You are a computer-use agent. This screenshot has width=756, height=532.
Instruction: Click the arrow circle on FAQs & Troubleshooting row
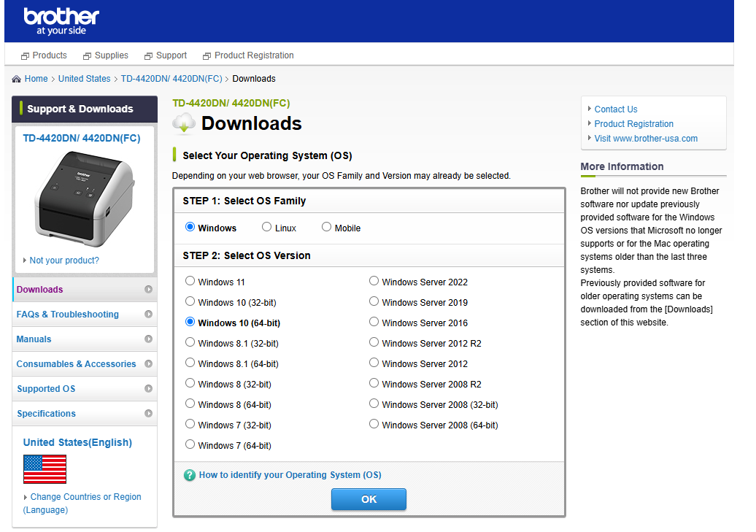tap(149, 314)
